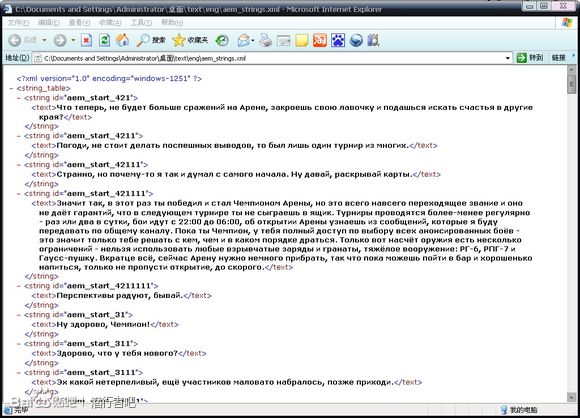Click the Back (后退) arrow button
This screenshot has width=580, height=418.
click(15, 40)
